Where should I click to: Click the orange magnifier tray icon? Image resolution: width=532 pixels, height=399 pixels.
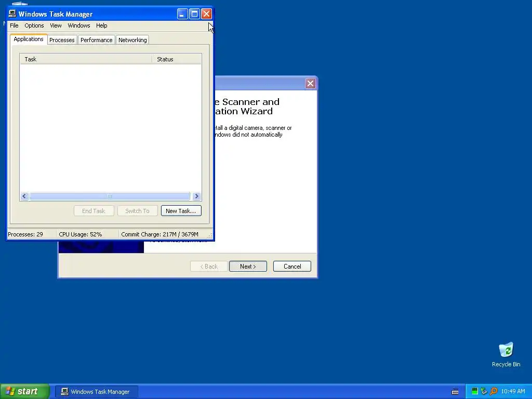[494, 392]
